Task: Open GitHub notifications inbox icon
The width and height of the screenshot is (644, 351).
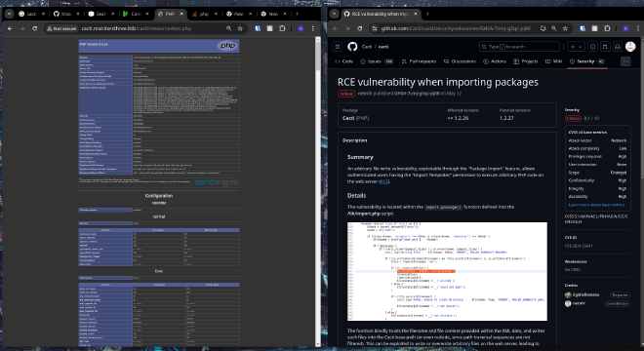Action: coord(618,47)
